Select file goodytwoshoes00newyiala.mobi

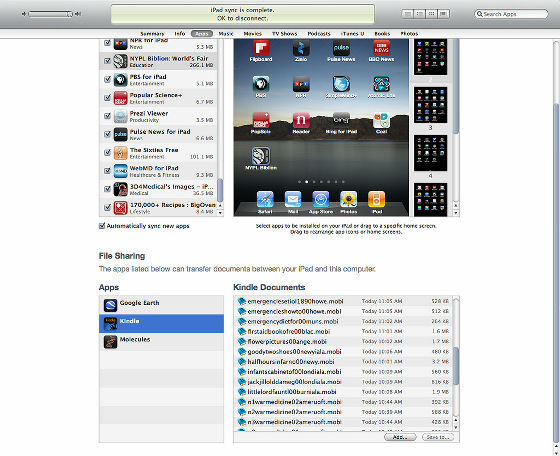pos(343,352)
